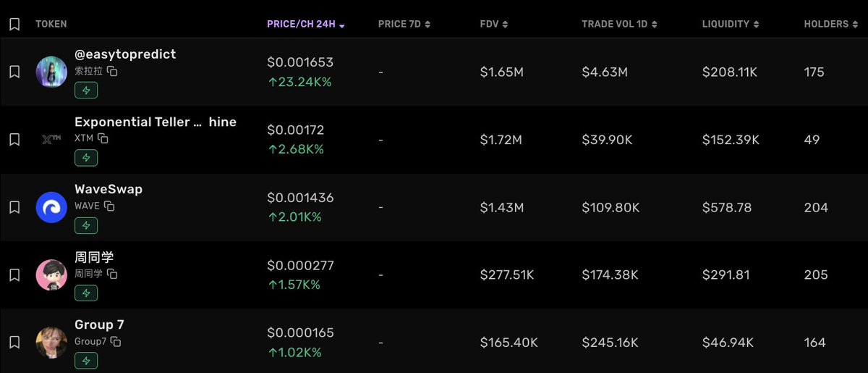Open the 周同学 token avatar thumbnail
This screenshot has height=373, width=868.
point(51,274)
